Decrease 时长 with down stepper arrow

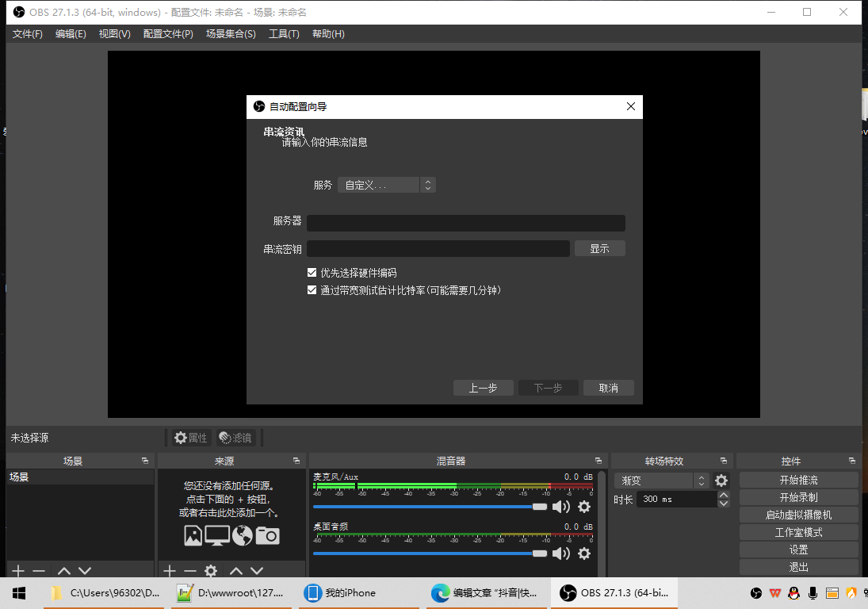pyautogui.click(x=724, y=504)
